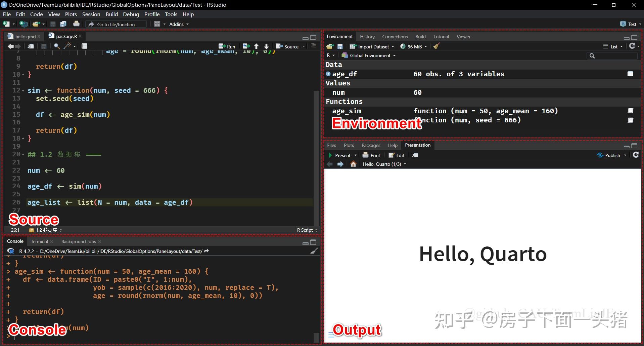Select the magic wand code tools icon

(x=67, y=46)
